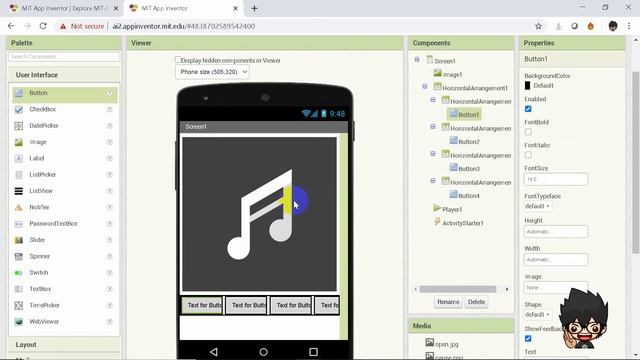Select the second Text for Button in viewer
The height and width of the screenshot is (360, 640).
[247, 305]
